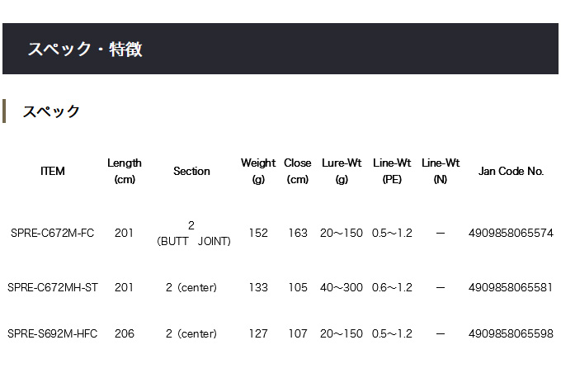Click the Weight (g) column header
The image size is (561, 392).
pos(258,171)
